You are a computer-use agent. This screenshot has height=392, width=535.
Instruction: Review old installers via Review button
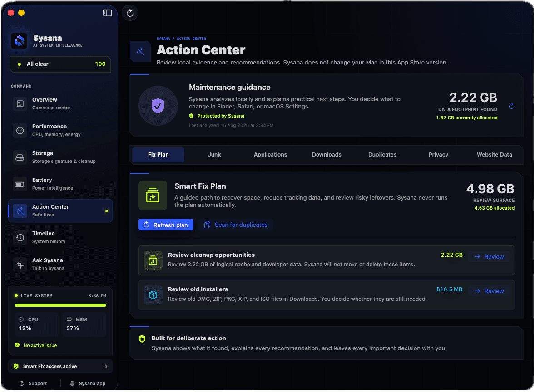489,291
